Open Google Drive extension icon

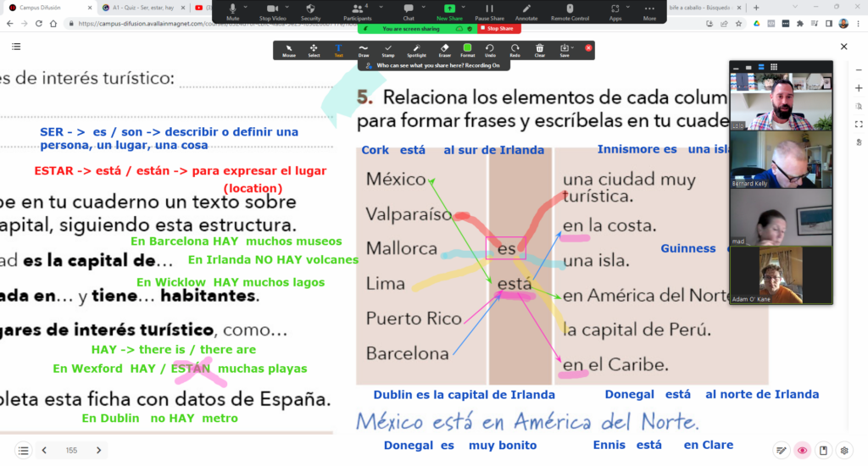pos(757,24)
